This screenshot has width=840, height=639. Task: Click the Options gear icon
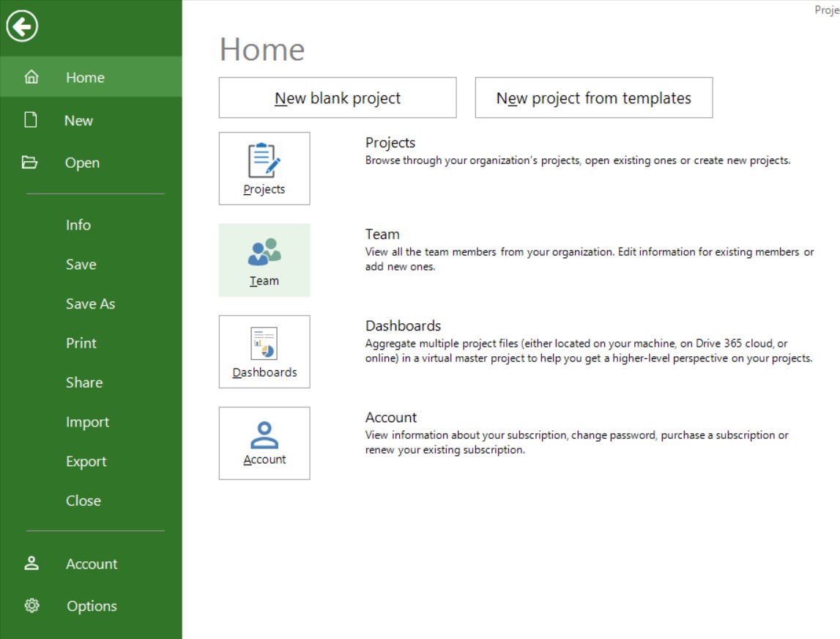[31, 606]
